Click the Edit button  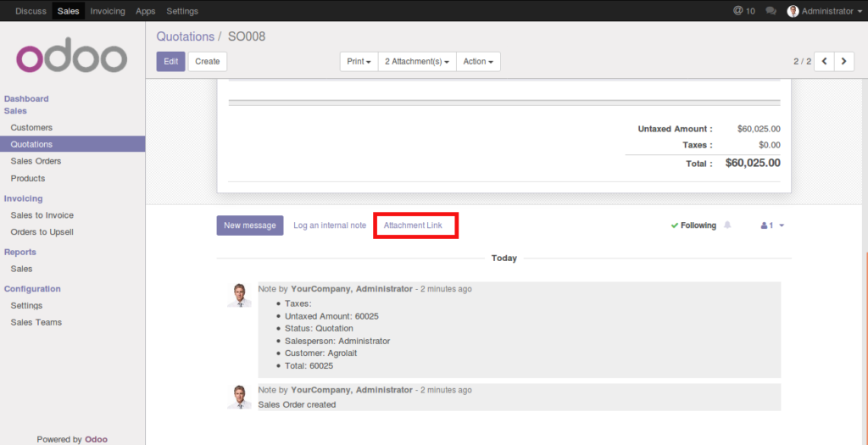170,61
